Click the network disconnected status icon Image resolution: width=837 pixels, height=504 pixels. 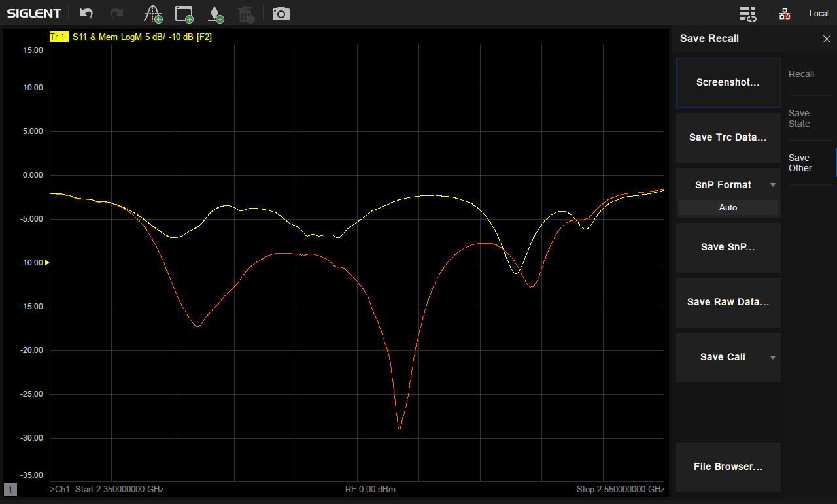pyautogui.click(x=785, y=14)
